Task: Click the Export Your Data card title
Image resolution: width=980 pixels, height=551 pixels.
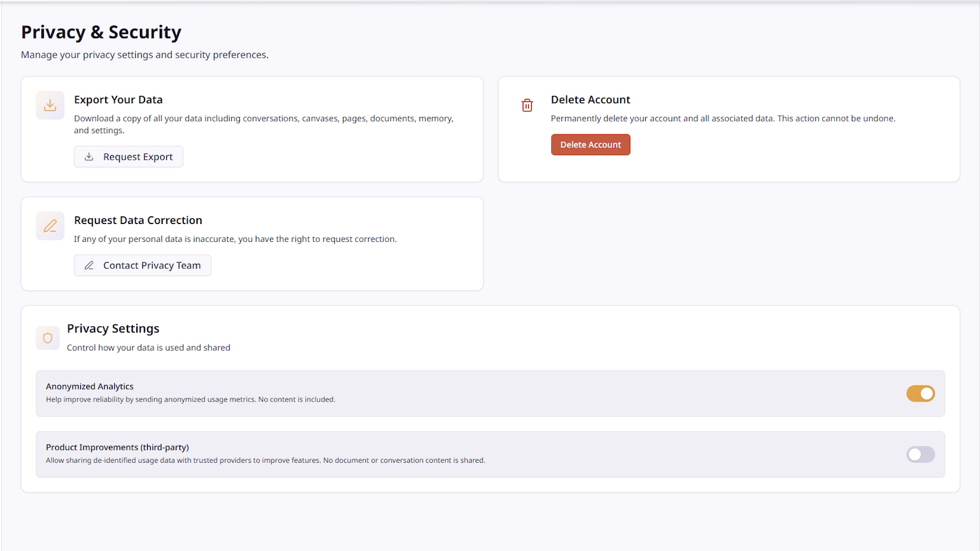Action: click(118, 99)
